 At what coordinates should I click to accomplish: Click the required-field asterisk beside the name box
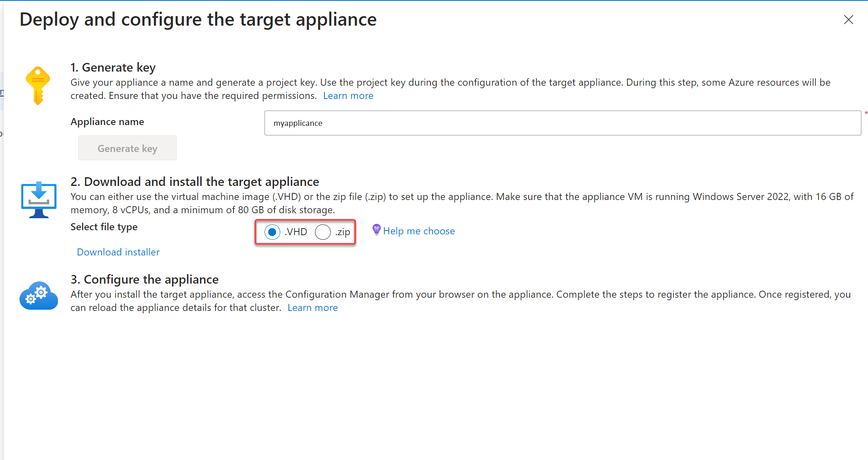(x=866, y=113)
